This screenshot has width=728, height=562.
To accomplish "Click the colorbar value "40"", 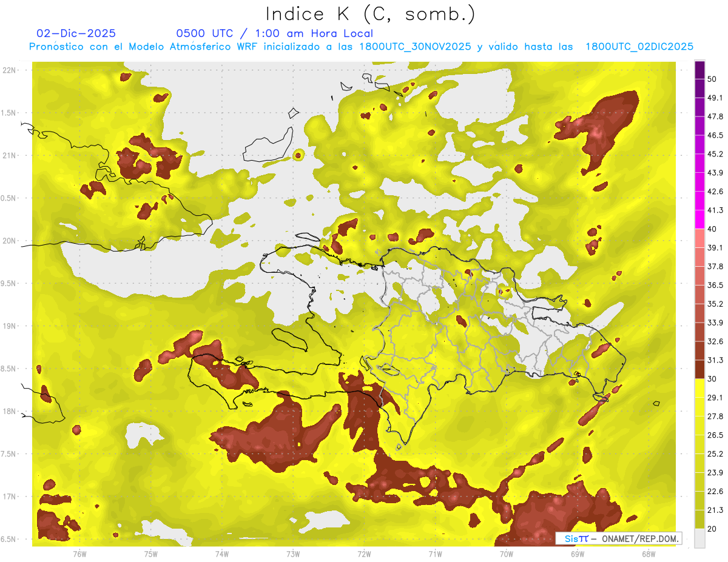I will coord(713,229).
